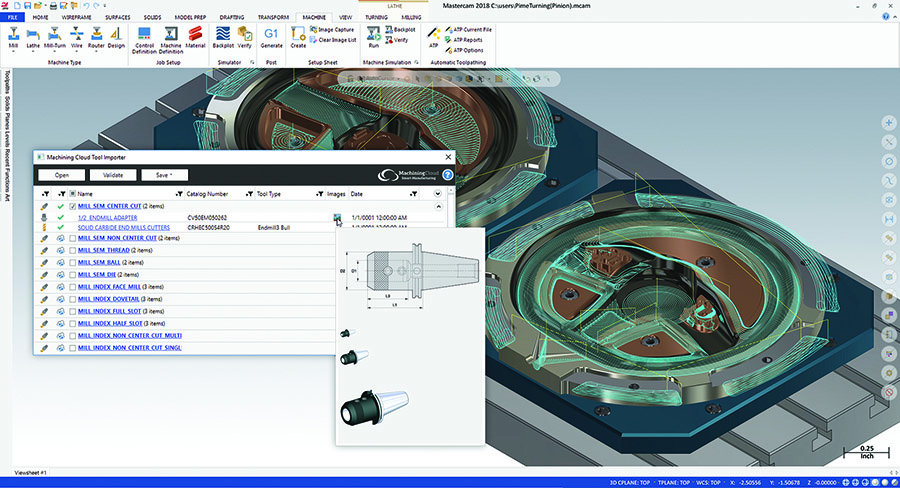Collapse the MILL SEM CENTER CUT group
Image resolution: width=900 pixels, height=488 pixels.
[x=438, y=206]
